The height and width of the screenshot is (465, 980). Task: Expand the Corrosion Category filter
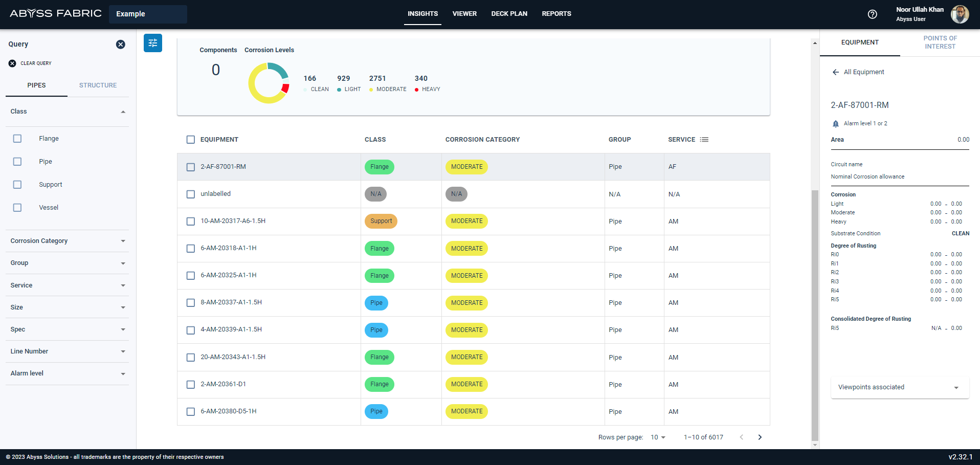point(67,241)
